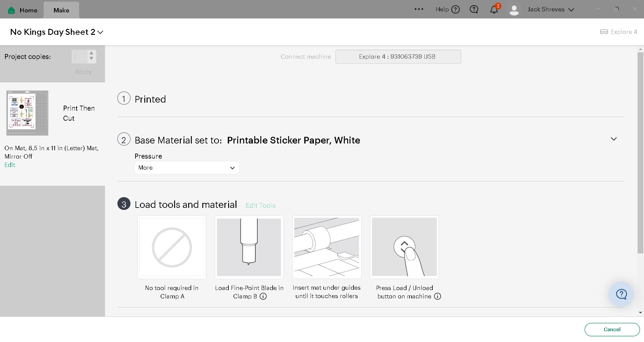Click the Edit Tools link
Screen dimensions: 644x342
click(260, 206)
